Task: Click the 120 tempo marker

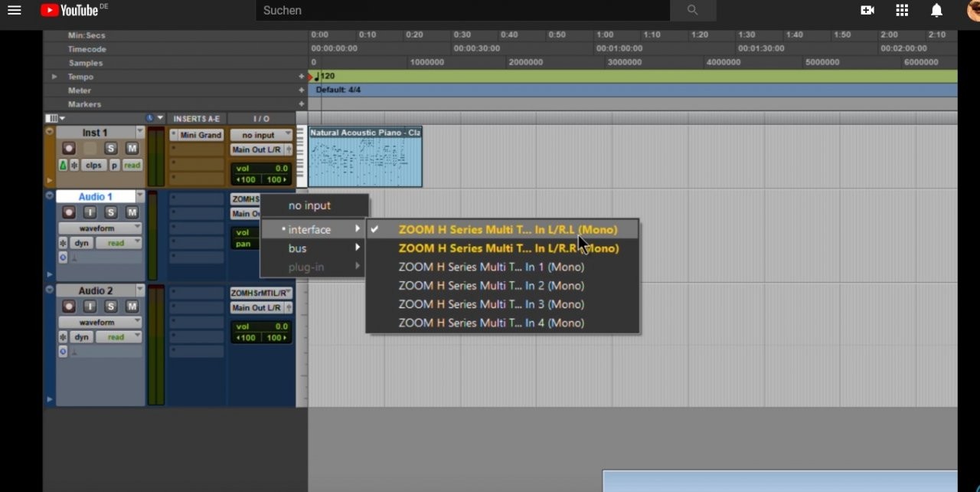Action: pyautogui.click(x=325, y=77)
